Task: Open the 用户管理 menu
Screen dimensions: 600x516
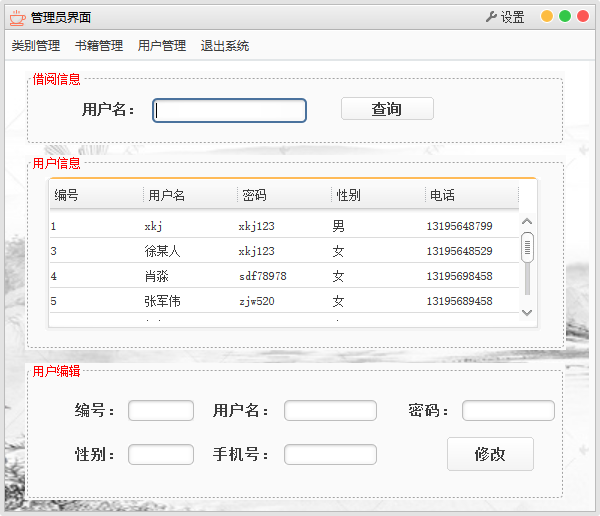Action: [162, 46]
